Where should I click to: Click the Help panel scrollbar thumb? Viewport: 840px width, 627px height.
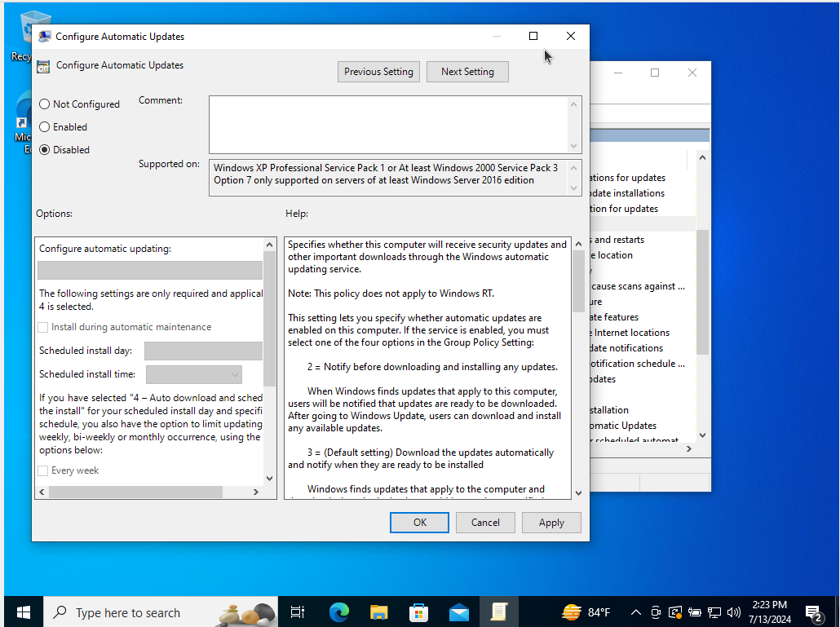coord(578,281)
